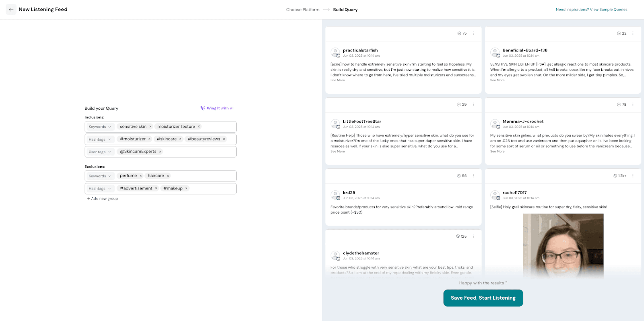Remove the 'sensitive skin' keyword tag
The image size is (644, 321).
click(151, 127)
